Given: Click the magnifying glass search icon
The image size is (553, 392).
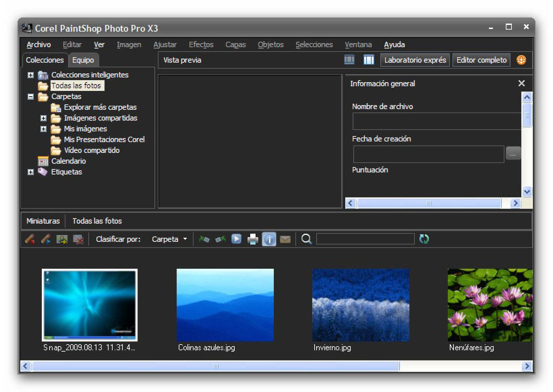Looking at the screenshot, I should (306, 239).
